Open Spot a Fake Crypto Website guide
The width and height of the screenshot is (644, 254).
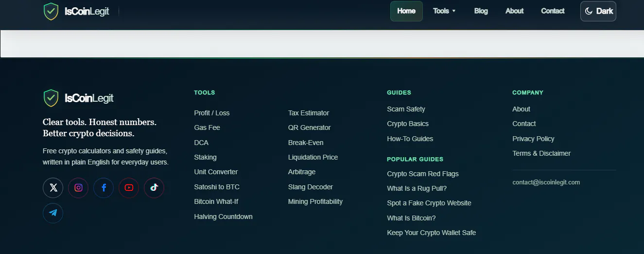tap(429, 203)
